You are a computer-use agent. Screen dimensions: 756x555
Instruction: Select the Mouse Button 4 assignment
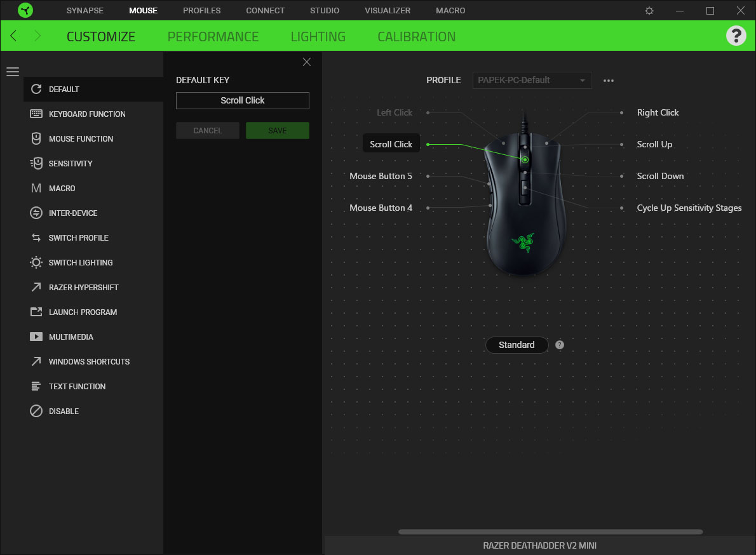click(x=381, y=208)
